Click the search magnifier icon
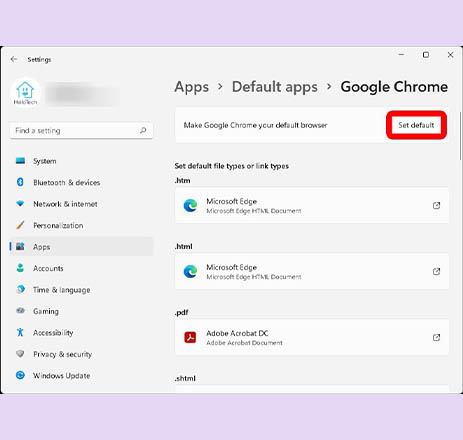Image resolution: width=463 pixels, height=440 pixels. pyautogui.click(x=143, y=130)
